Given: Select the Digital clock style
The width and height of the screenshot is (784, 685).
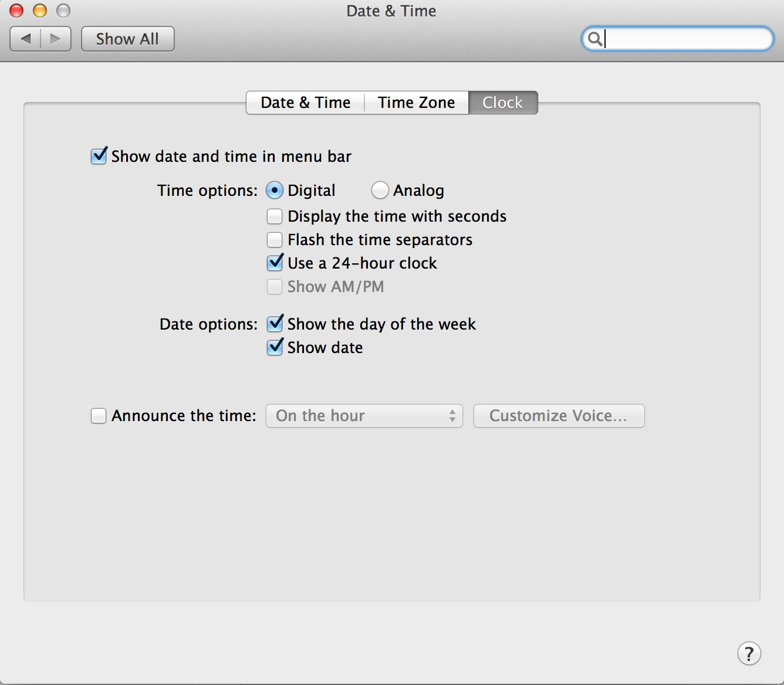Looking at the screenshot, I should (275, 190).
